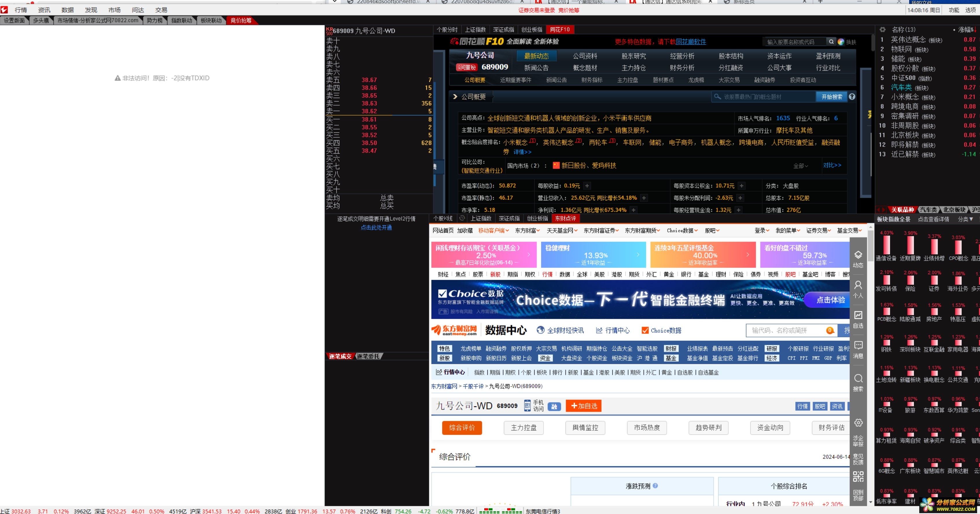The width and height of the screenshot is (980, 514).
Task: Click the info icon next to 涨跌预测
Action: (655, 485)
